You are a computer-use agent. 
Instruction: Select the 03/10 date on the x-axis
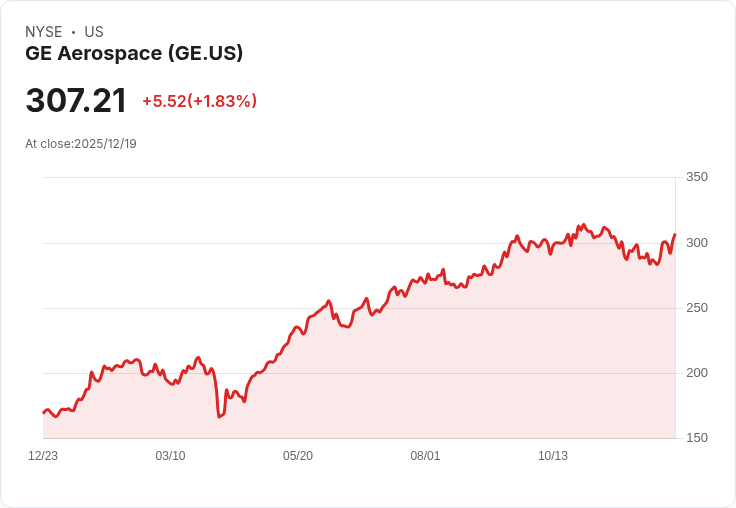tap(170, 456)
